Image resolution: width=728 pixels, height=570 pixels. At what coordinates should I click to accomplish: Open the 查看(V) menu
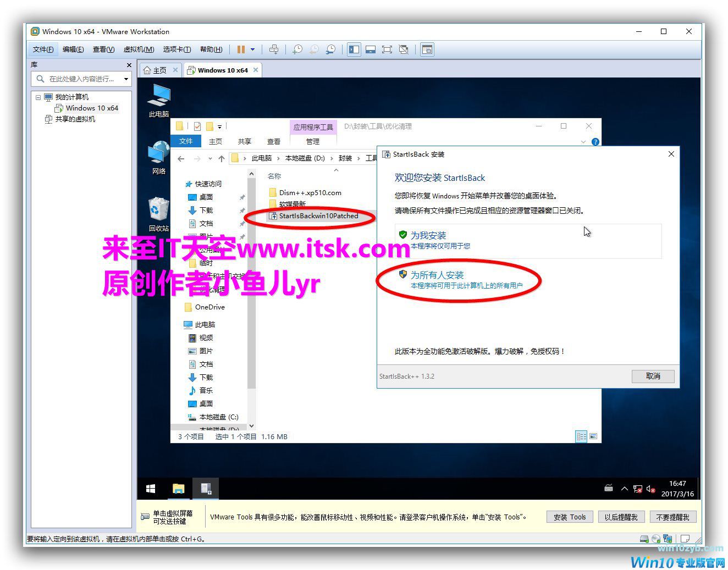tap(103, 49)
